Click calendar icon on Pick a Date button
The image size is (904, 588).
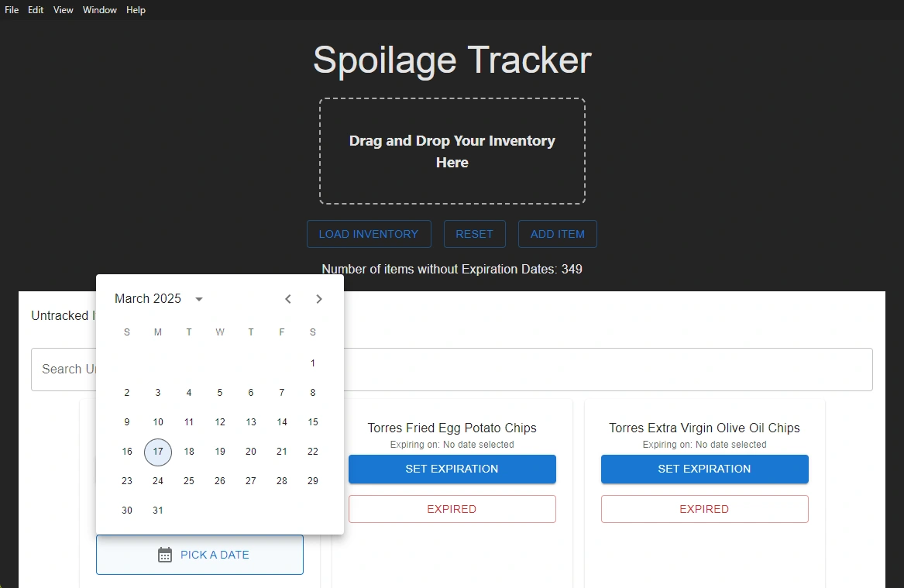(165, 555)
